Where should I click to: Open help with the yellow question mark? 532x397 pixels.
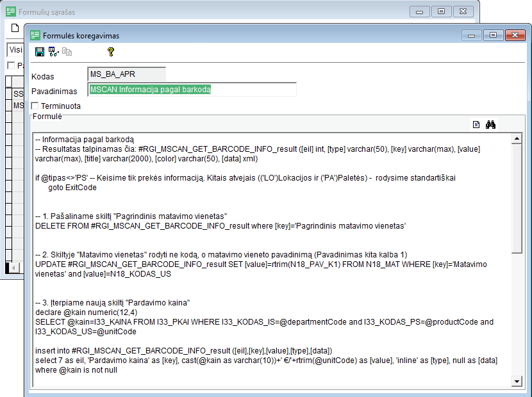pos(110,52)
